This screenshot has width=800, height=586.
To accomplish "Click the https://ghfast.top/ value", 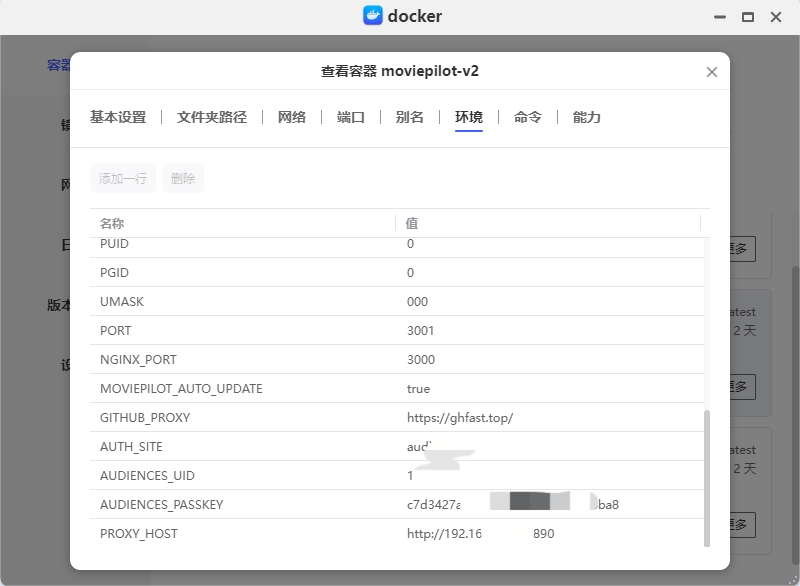I will pyautogui.click(x=460, y=418).
